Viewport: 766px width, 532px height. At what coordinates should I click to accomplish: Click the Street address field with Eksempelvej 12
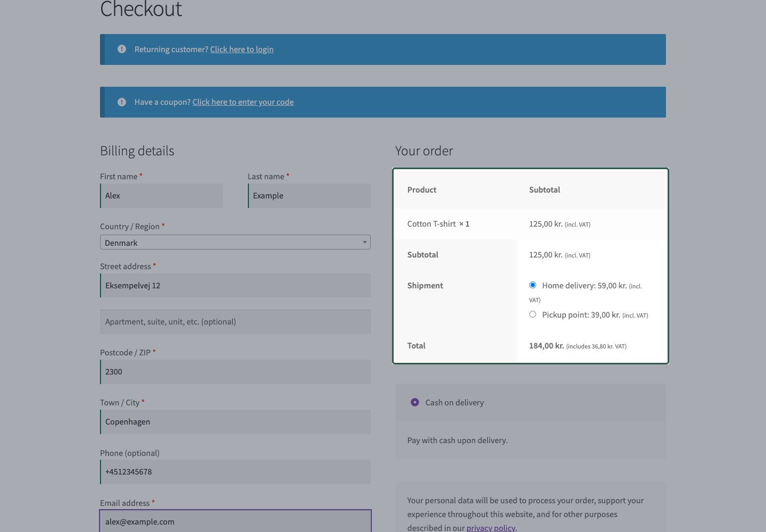235,286
